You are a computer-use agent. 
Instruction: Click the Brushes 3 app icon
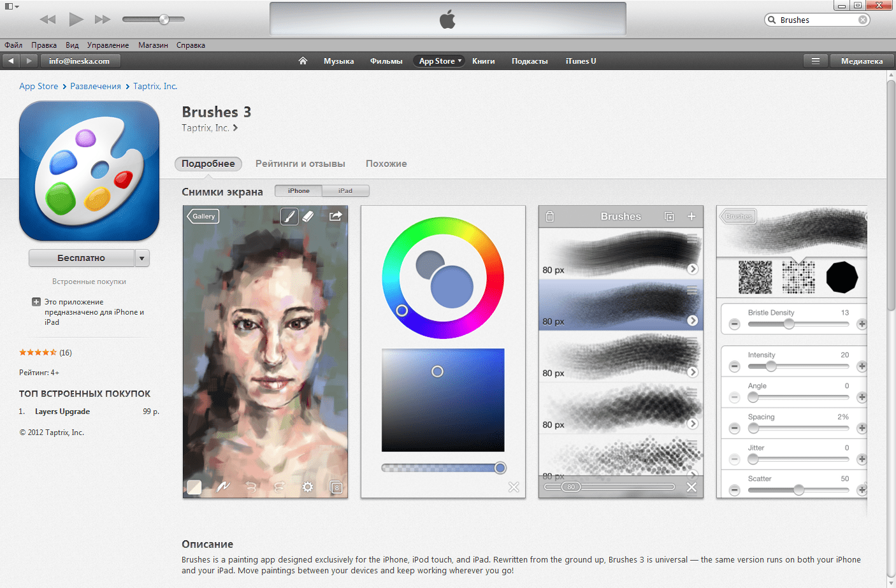89,171
